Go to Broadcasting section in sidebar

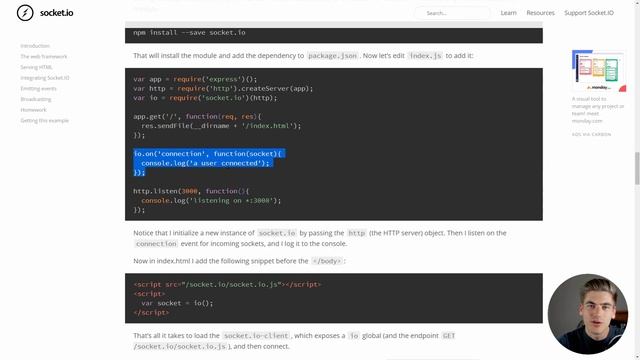click(36, 99)
